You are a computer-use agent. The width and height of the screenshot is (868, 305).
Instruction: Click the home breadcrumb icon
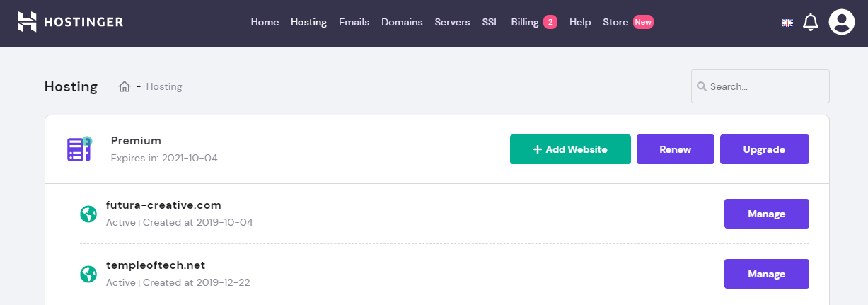coord(125,86)
